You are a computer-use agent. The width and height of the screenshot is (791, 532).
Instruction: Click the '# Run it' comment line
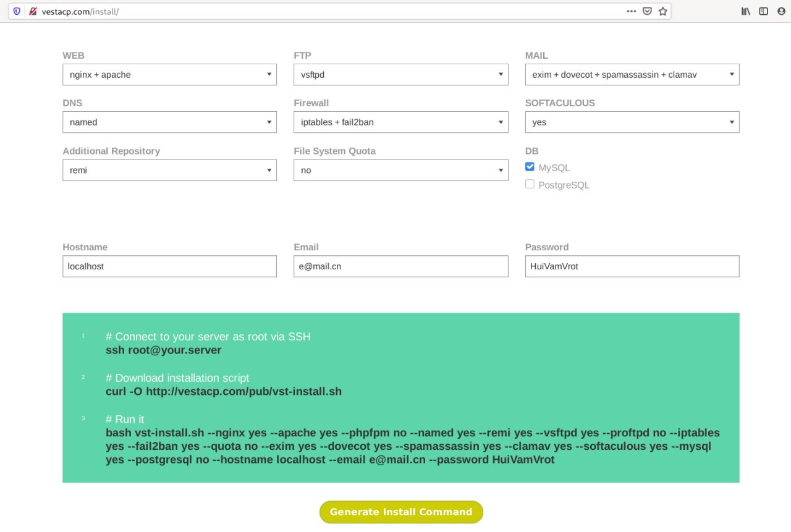tap(125, 420)
